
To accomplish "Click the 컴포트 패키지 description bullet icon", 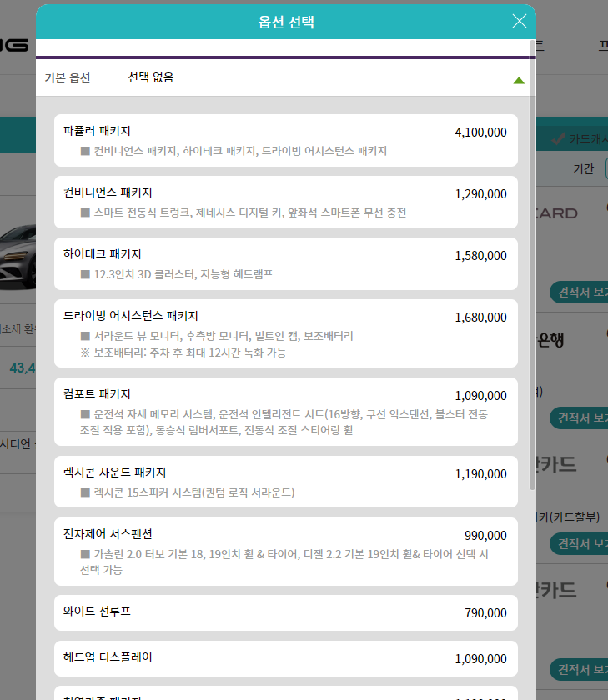I will point(85,414).
